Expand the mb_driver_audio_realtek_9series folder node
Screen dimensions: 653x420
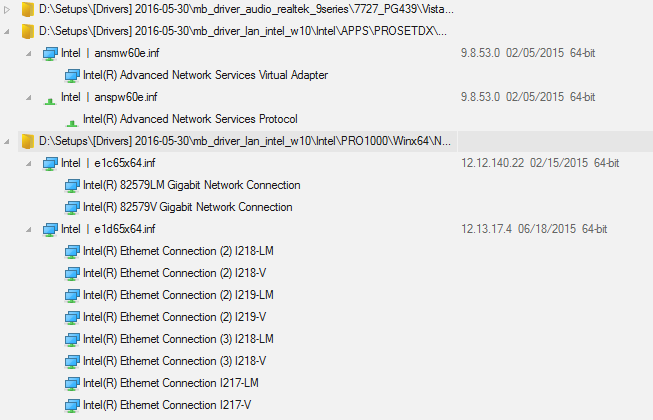click(x=7, y=10)
